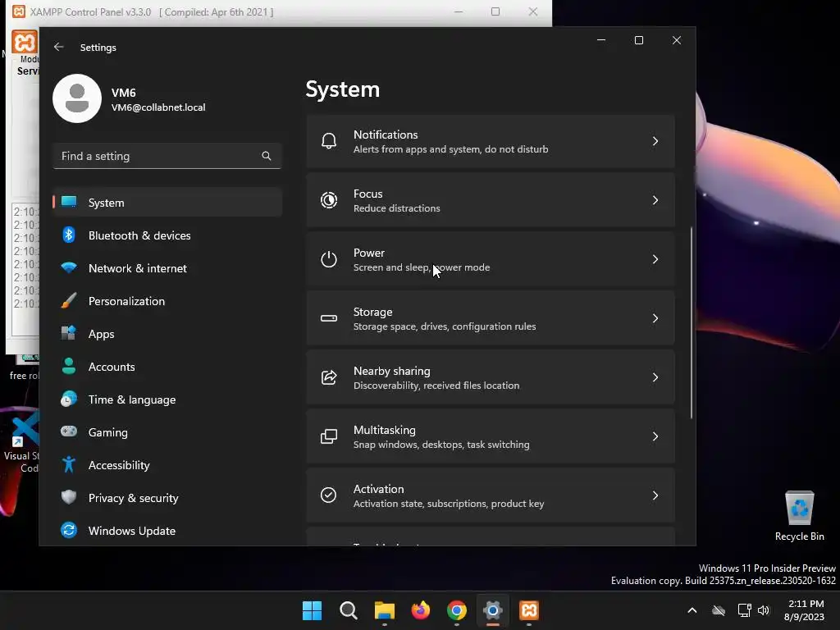Open Multitasking snap windows entry
840x630 pixels.
click(x=491, y=436)
